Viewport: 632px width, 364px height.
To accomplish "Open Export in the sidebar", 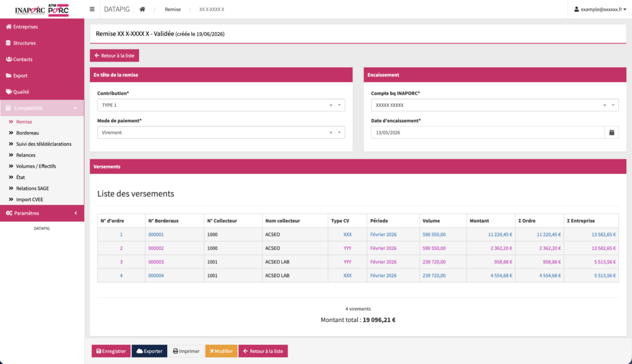I will click(x=42, y=75).
